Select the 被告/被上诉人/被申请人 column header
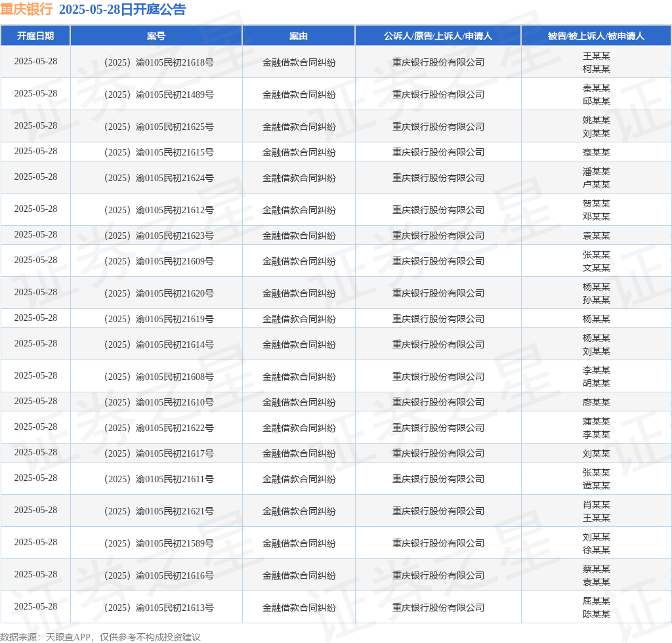Viewport: 672px width, 643px height. (x=596, y=36)
